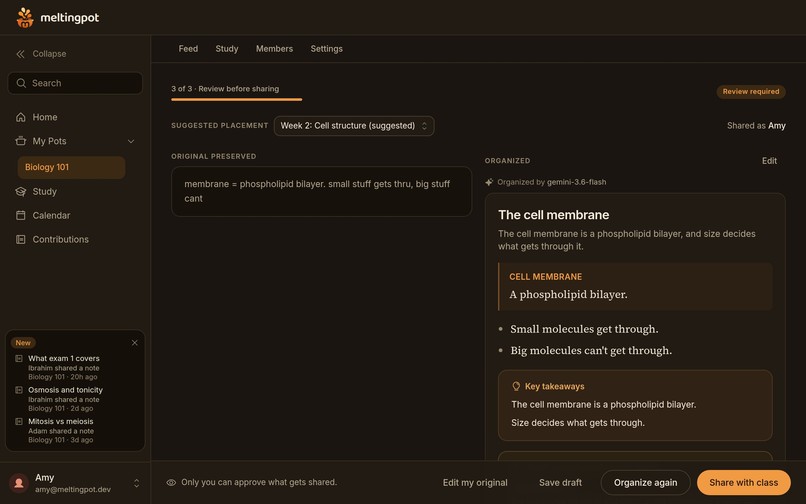
Task: Click note icon beside What exam 1 covers
Action: (x=19, y=358)
